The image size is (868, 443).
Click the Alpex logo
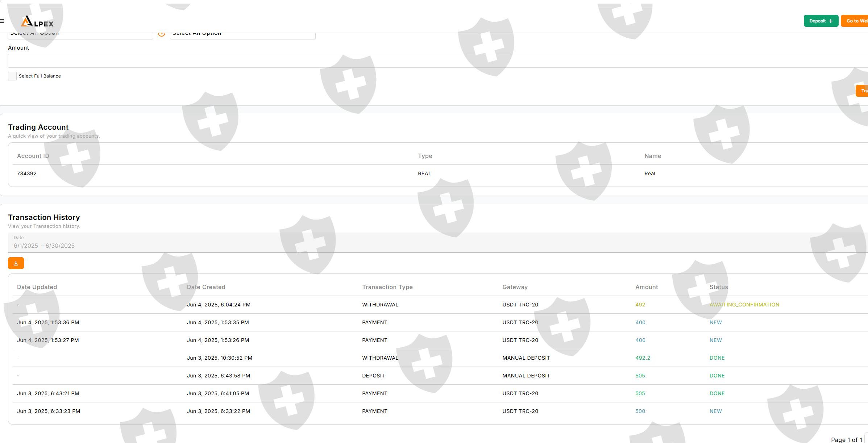pos(37,22)
